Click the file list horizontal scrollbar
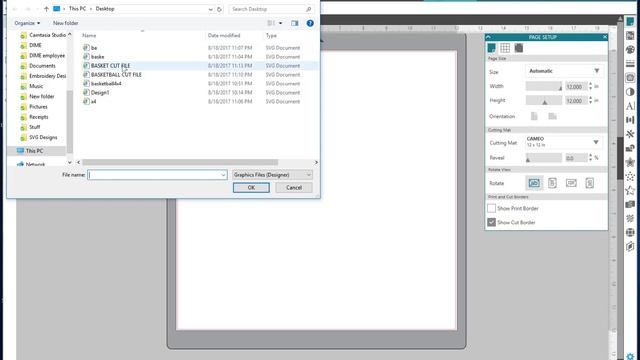The height and width of the screenshot is (360, 640). click(180, 162)
